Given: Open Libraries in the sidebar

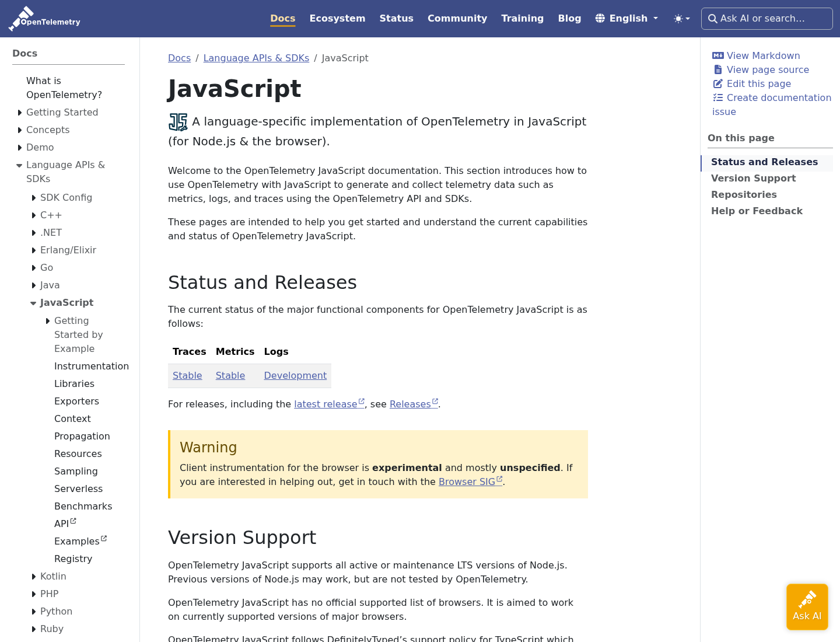Looking at the screenshot, I should (74, 383).
